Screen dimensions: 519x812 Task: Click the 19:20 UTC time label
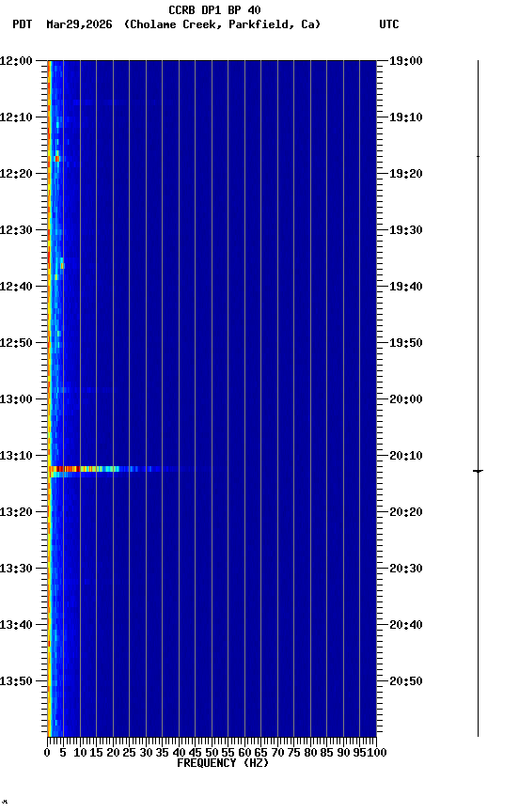tap(406, 174)
